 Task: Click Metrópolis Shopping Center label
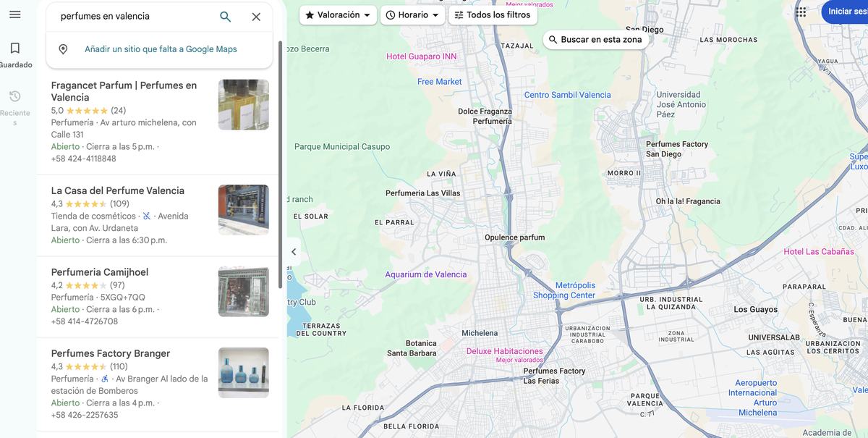(x=564, y=290)
